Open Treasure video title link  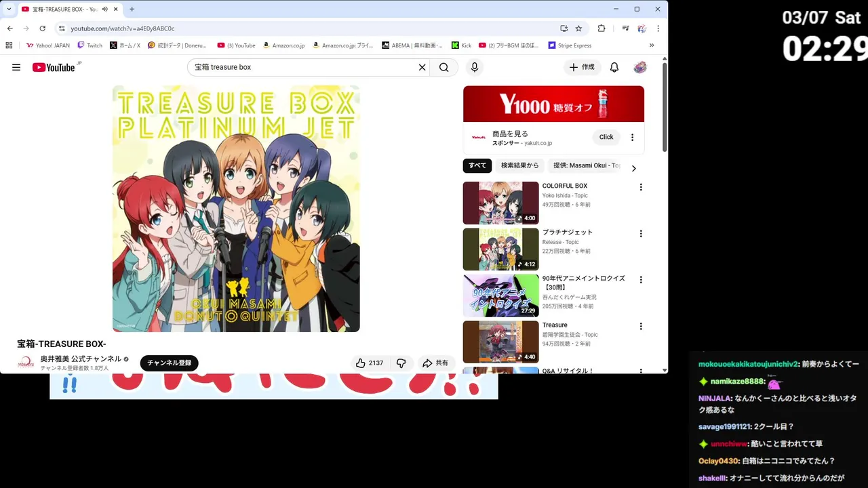555,325
